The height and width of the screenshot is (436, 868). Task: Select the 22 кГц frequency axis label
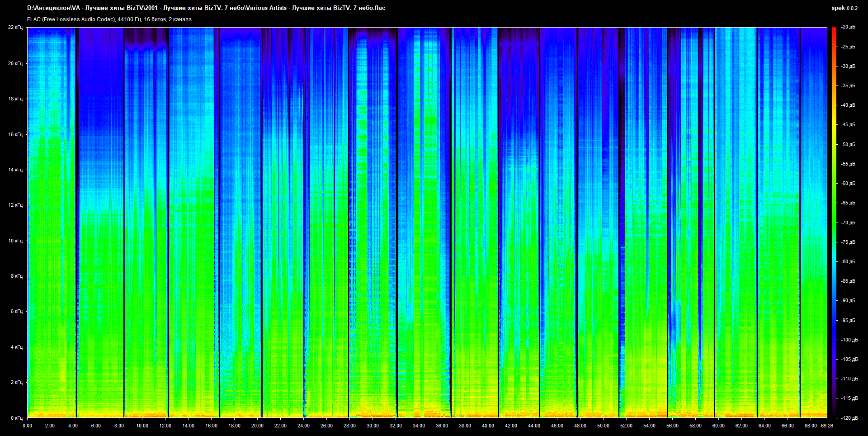[x=15, y=27]
